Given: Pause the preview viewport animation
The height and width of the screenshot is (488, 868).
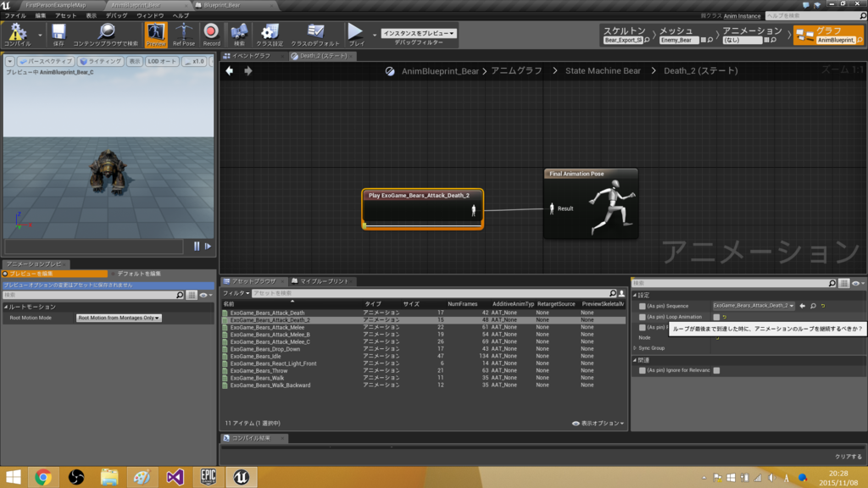Looking at the screenshot, I should (197, 247).
